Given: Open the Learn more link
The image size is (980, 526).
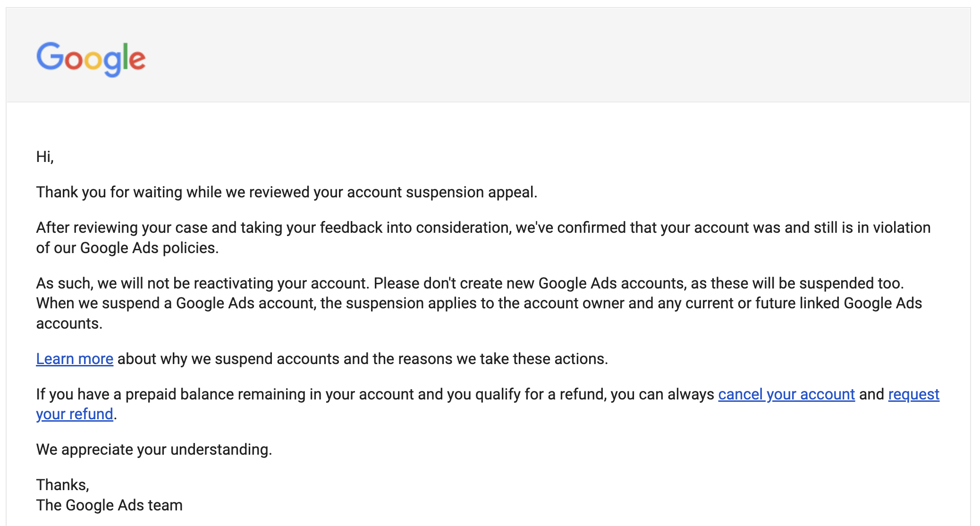Looking at the screenshot, I should click(75, 359).
